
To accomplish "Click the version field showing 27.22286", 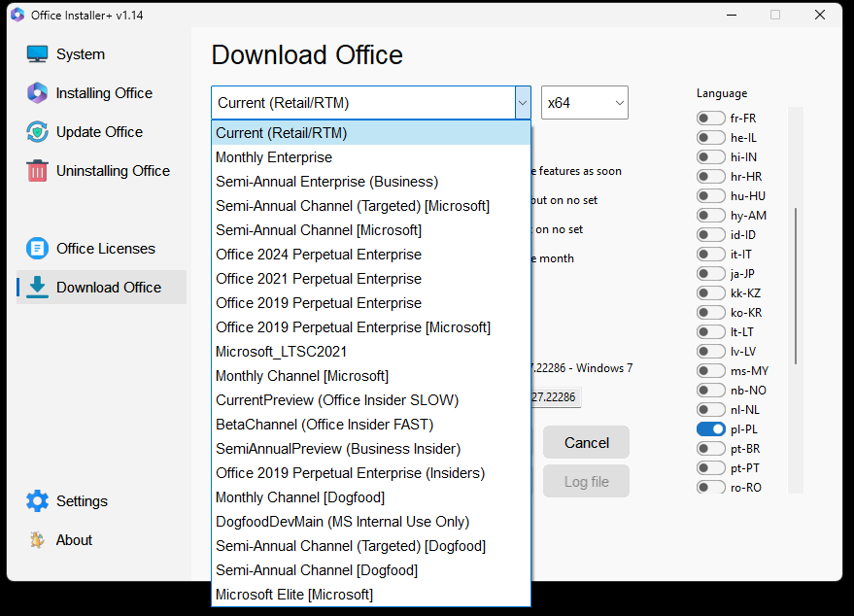I will pos(556,397).
